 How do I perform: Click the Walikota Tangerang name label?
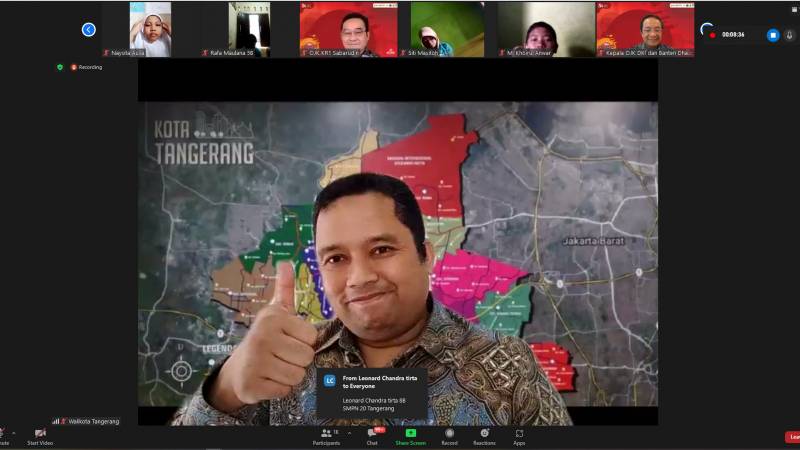tap(92, 421)
